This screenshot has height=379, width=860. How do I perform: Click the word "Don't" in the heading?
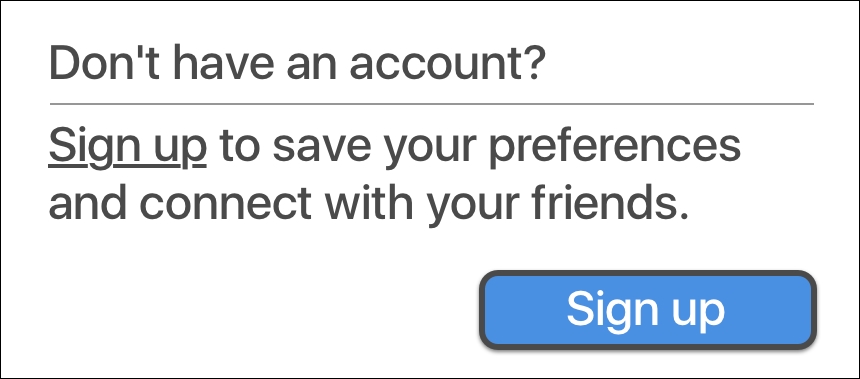pos(107,63)
